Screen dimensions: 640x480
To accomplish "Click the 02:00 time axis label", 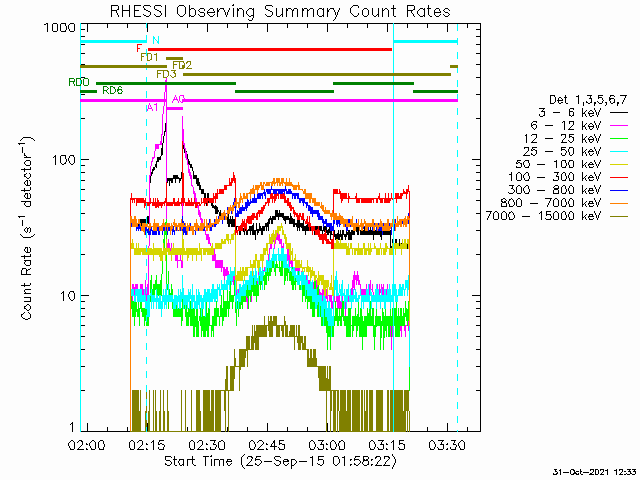I will [87, 444].
